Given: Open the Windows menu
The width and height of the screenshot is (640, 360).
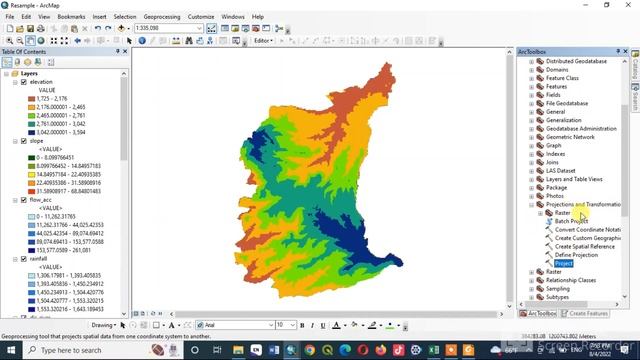Looking at the screenshot, I should point(233,17).
